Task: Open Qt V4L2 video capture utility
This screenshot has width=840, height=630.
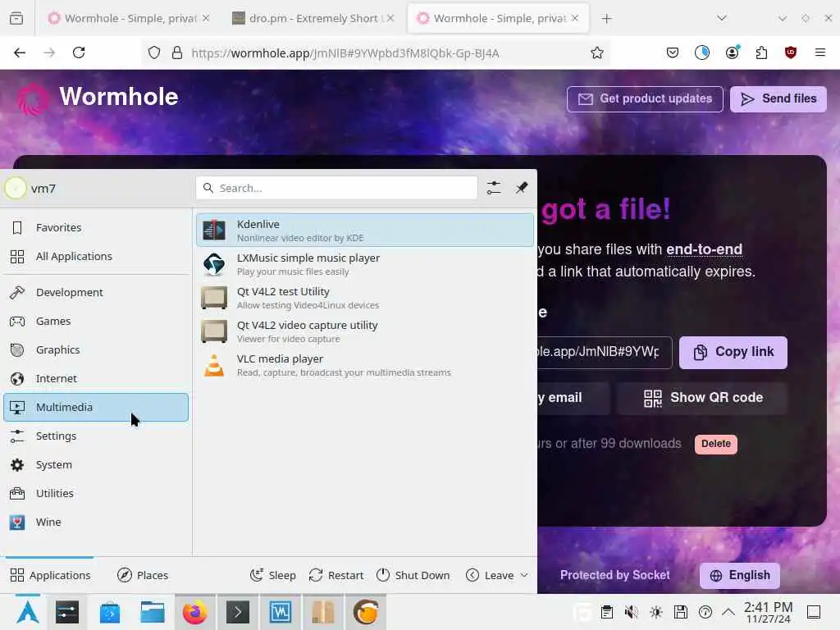Action: click(365, 331)
